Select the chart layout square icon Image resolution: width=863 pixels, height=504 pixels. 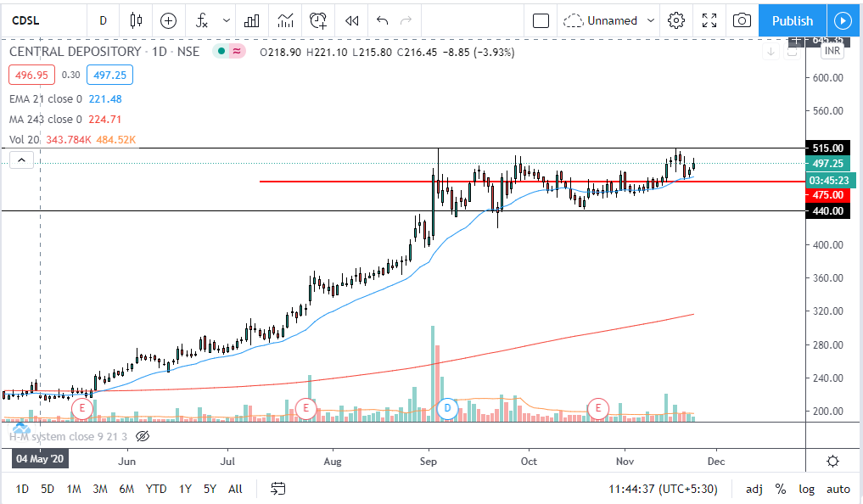point(541,21)
